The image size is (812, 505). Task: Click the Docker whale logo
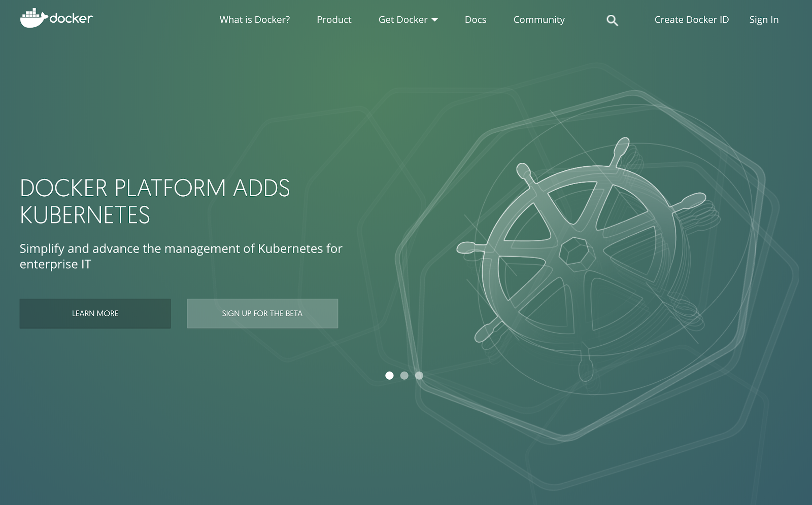click(x=56, y=18)
